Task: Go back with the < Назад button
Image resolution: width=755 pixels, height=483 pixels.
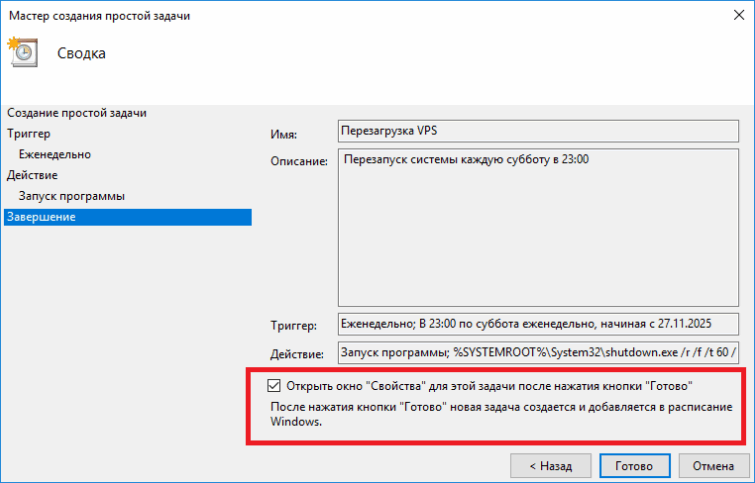Action: pyautogui.click(x=551, y=466)
